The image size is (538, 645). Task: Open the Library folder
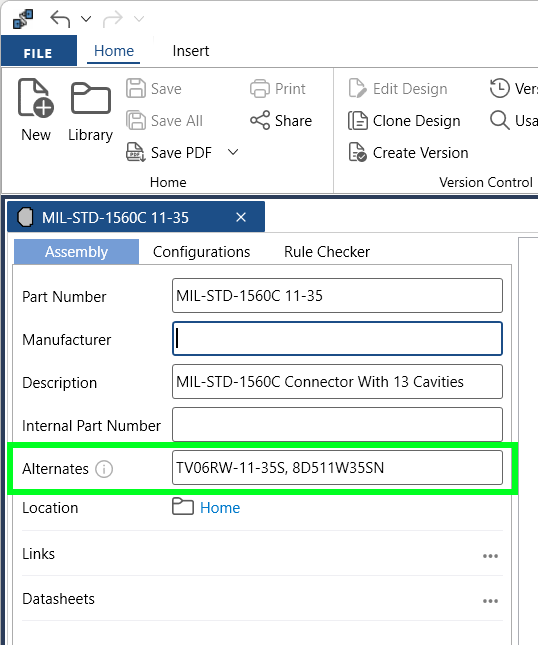(x=90, y=109)
